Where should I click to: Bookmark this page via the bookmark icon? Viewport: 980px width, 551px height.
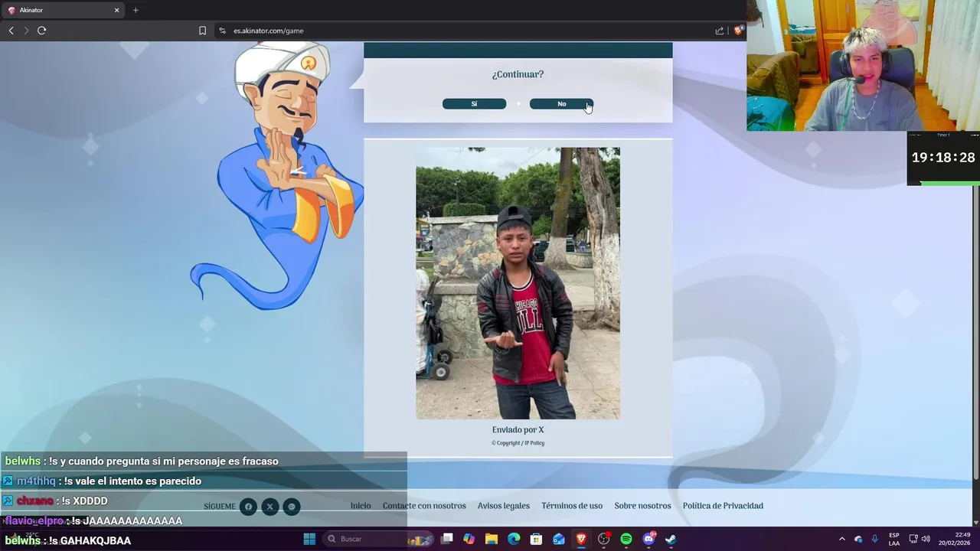click(202, 31)
